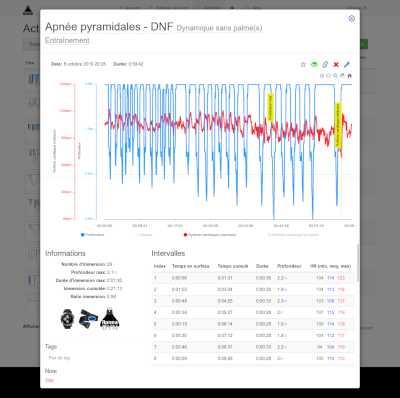Click the second chart zoom circle button
This screenshot has height=398, width=400.
pos(328,76)
